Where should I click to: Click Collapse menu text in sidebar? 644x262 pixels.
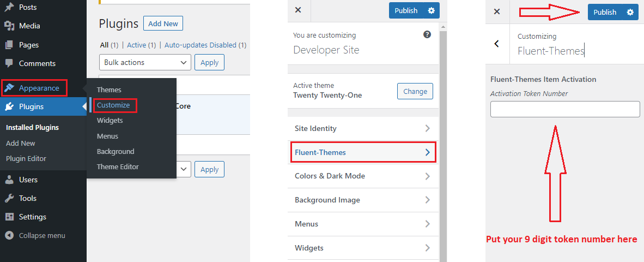tap(42, 236)
